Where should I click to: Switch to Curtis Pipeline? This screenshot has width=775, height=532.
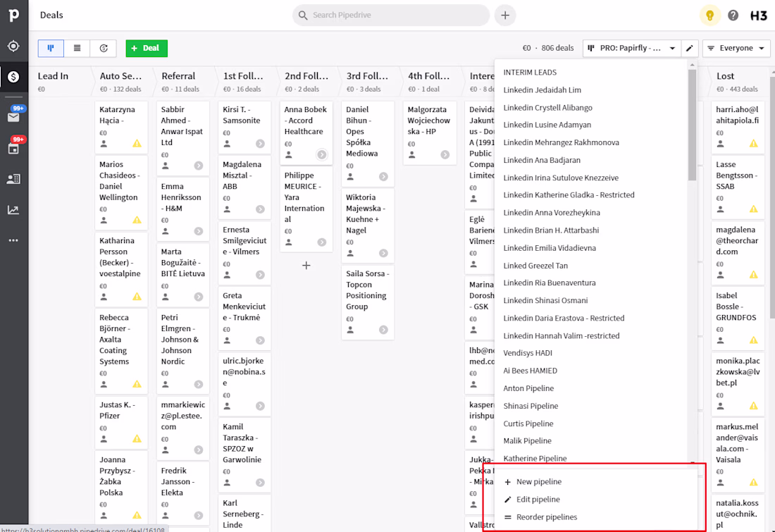[528, 423]
